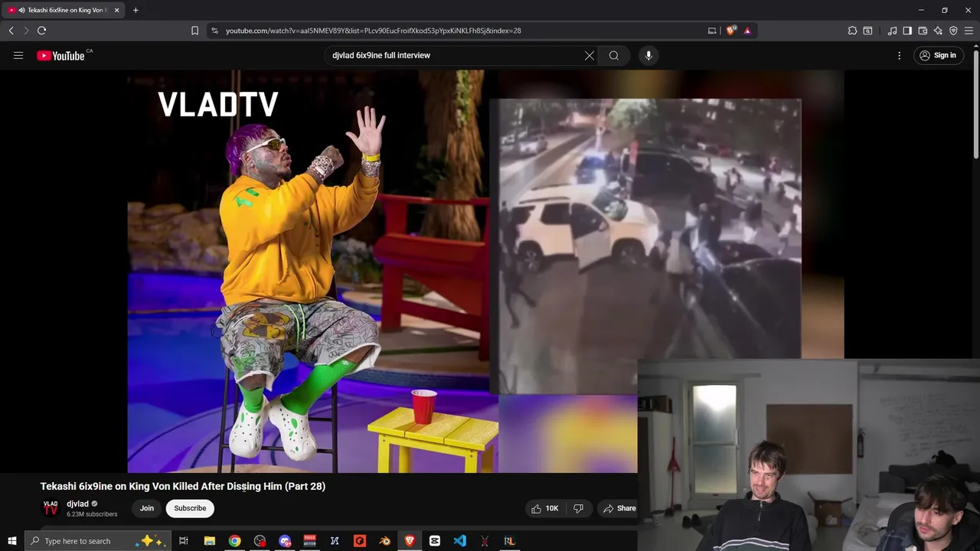Open Blender from the taskbar

(384, 541)
